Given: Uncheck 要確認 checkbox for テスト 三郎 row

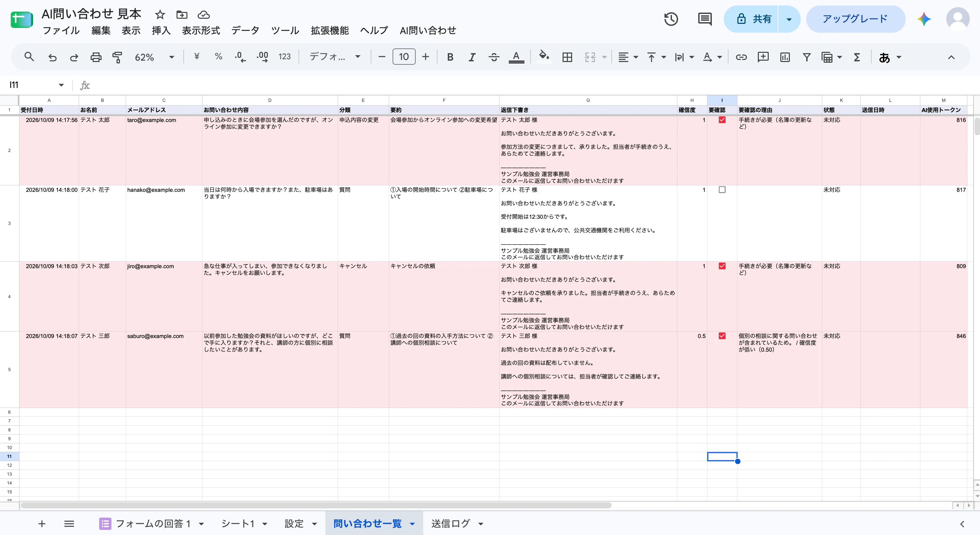Looking at the screenshot, I should click(x=722, y=336).
